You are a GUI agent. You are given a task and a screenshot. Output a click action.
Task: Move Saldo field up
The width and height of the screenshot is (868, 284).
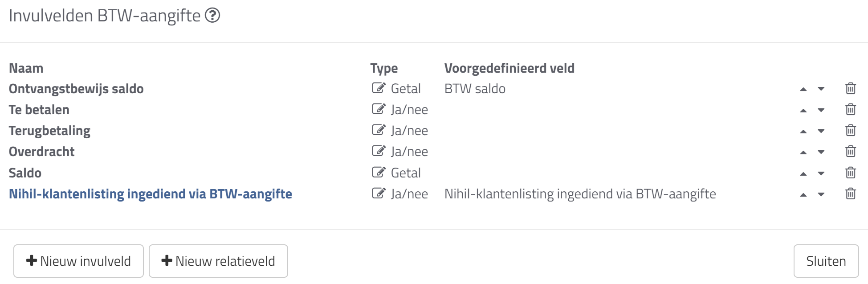coord(803,173)
